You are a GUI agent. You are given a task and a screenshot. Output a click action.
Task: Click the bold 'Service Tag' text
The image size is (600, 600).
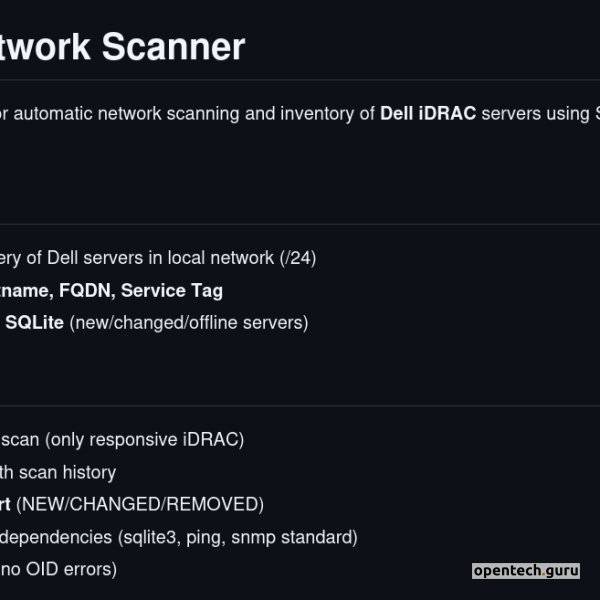pos(172,291)
